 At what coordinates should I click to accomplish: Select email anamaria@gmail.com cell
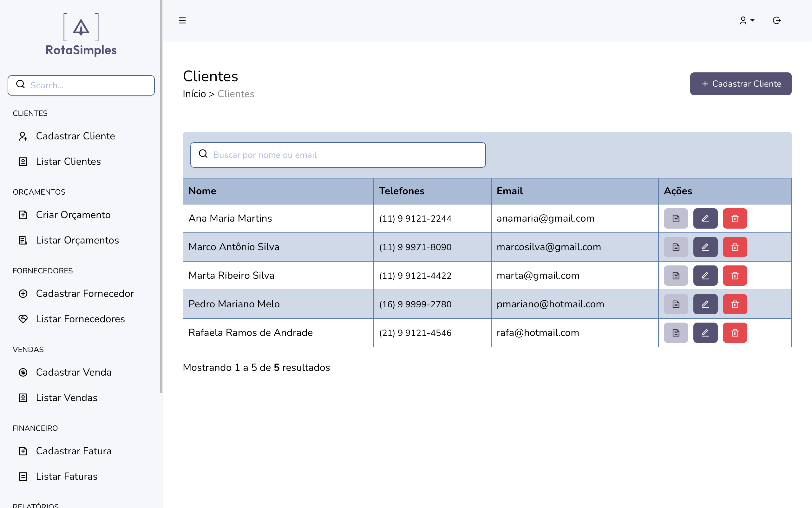pyautogui.click(x=574, y=218)
